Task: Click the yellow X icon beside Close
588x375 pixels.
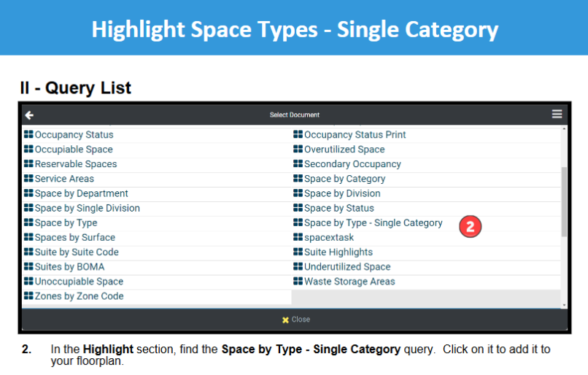Action: (285, 320)
